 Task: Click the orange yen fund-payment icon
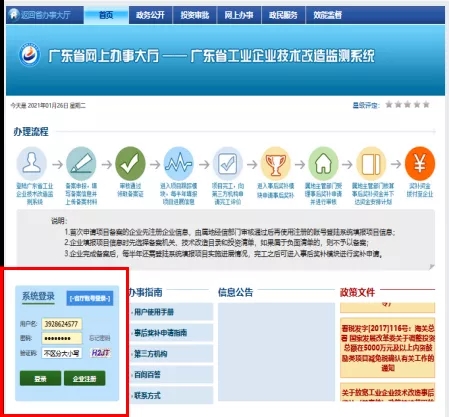point(420,164)
